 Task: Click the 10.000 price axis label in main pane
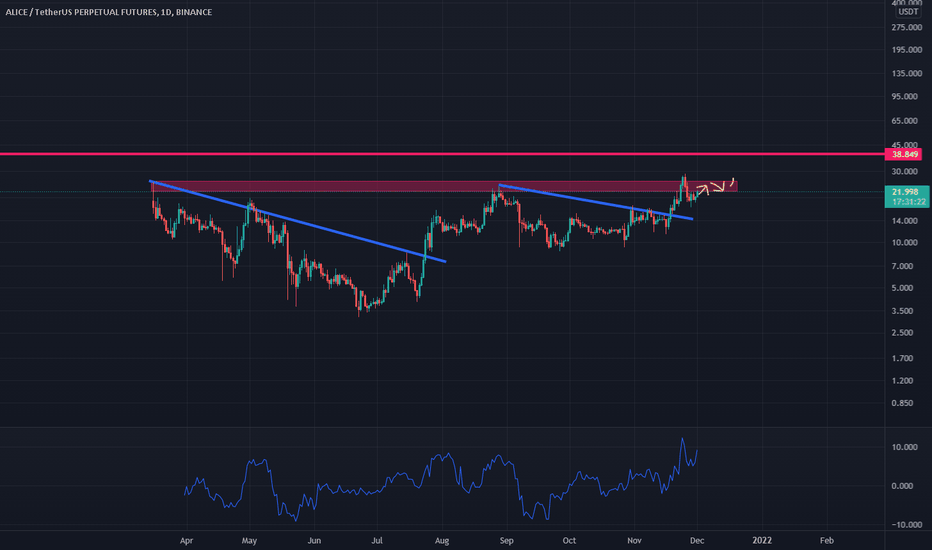pos(906,243)
